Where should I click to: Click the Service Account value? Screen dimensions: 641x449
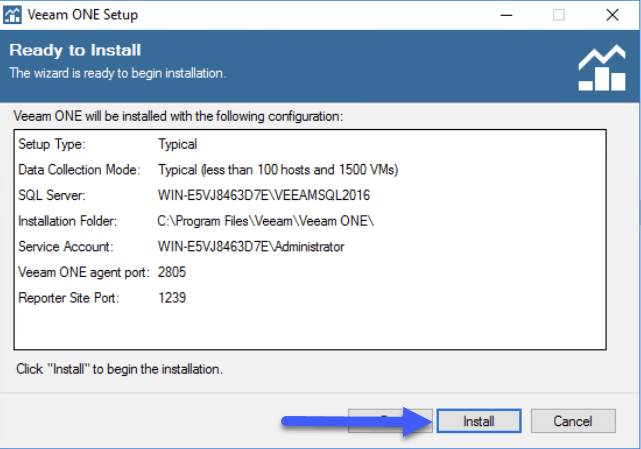[251, 247]
